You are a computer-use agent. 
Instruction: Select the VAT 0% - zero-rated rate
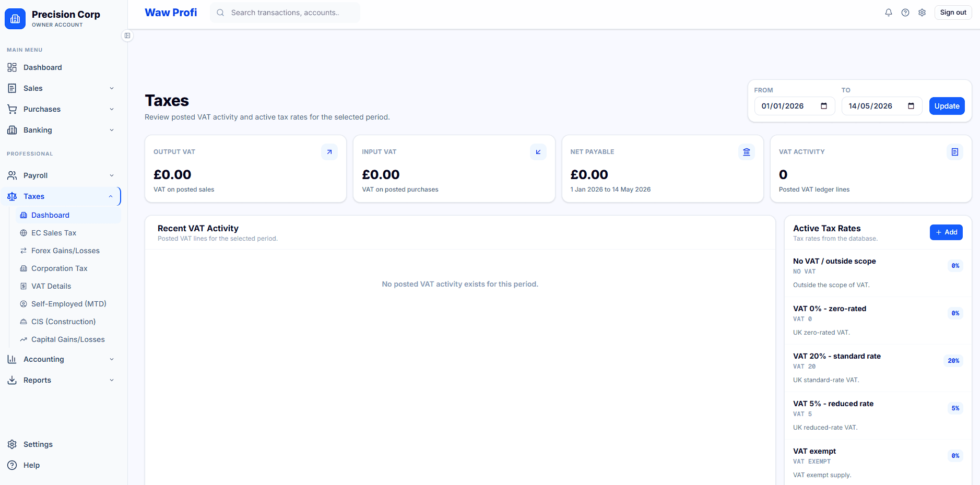coord(878,321)
